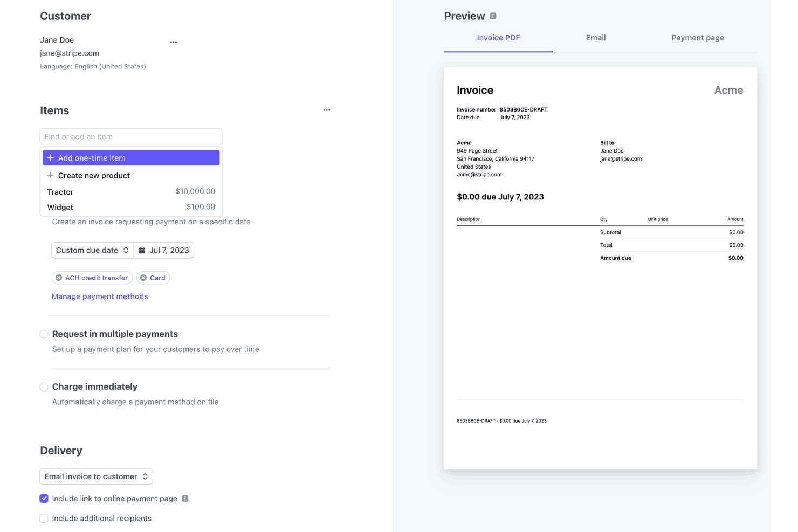Click the calendar icon beside Jul 7, 2023
The image size is (798, 532).
click(x=141, y=250)
